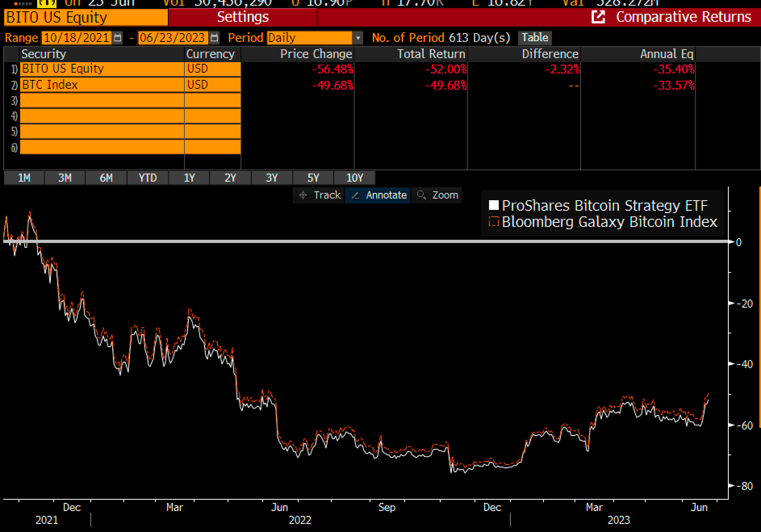Viewport: 761px width, 532px height.
Task: Click the white legend color swatch for ProShares ETF
Action: point(493,205)
